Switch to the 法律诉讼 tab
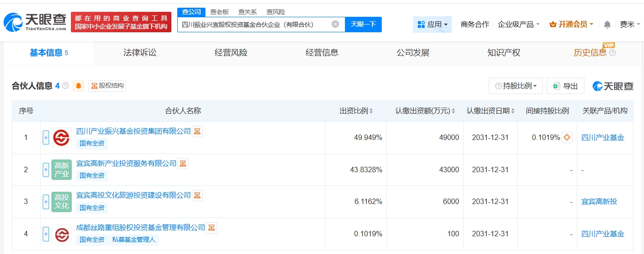Screen dimensions: 644x254 coord(140,53)
